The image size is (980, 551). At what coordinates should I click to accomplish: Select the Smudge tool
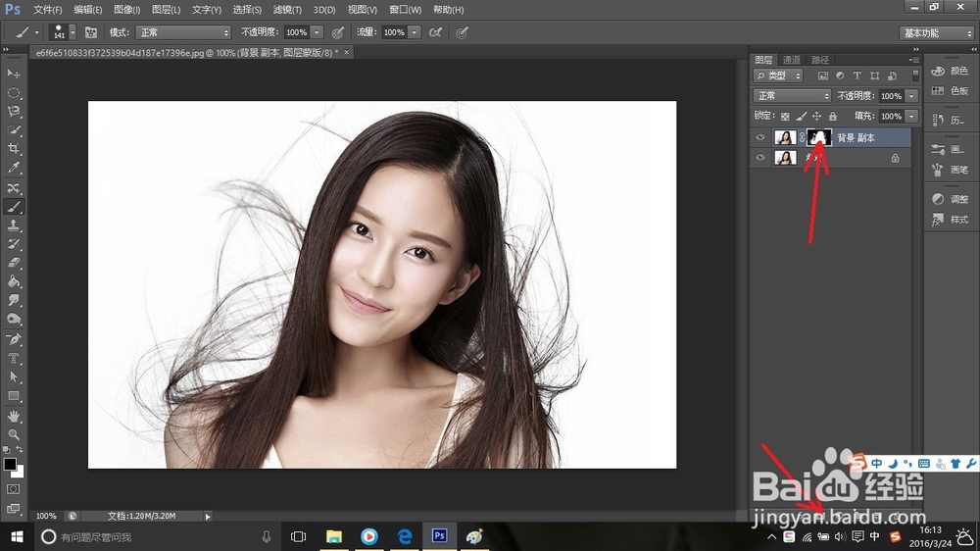(13, 300)
